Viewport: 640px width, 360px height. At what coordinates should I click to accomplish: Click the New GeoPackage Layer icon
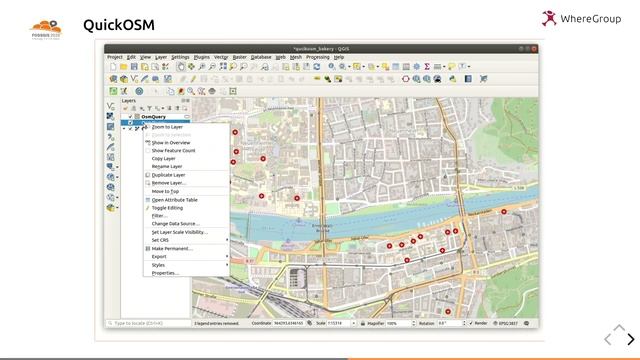[x=124, y=79]
